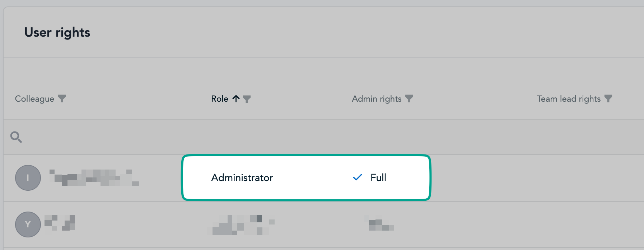Click the avatar with letter Y
Image resolution: width=644 pixels, height=250 pixels.
28,224
